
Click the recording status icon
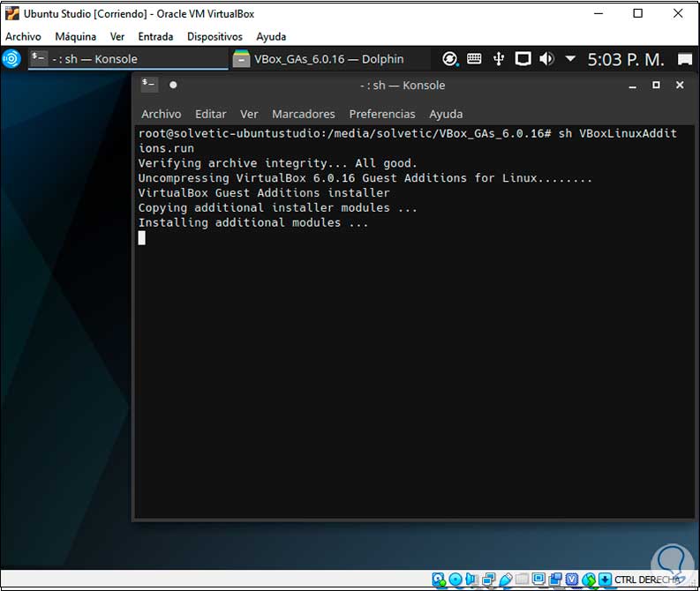tap(556, 579)
